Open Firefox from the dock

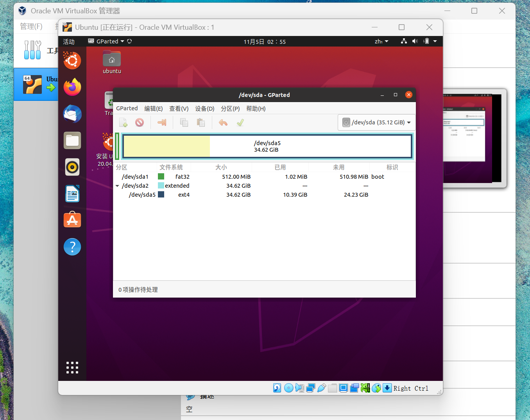click(x=72, y=87)
